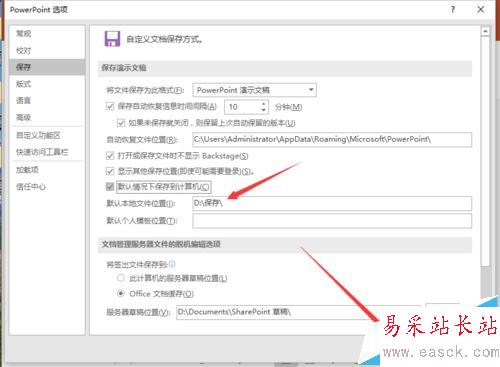Toggle 显示其他保存位置 checkbox
This screenshot has height=367, width=500.
110,171
